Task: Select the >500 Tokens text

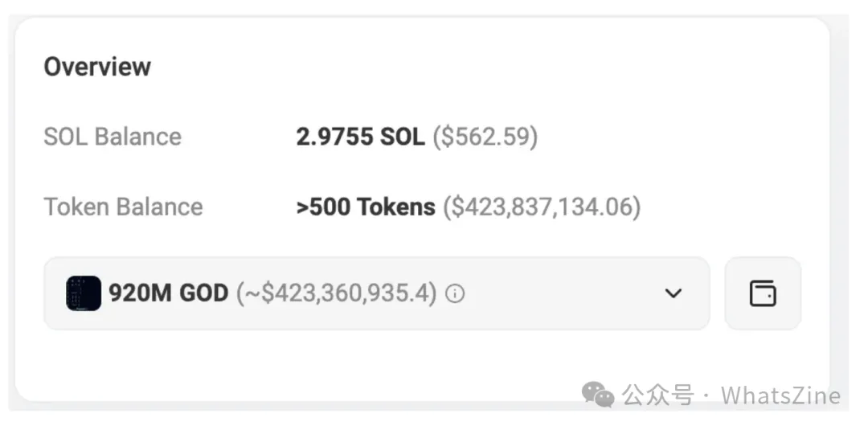Action: [366, 207]
